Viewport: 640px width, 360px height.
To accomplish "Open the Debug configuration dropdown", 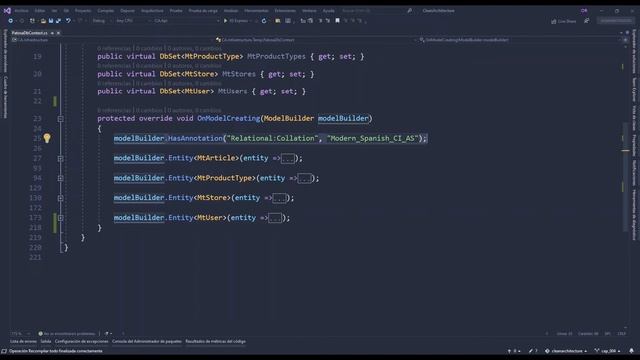I will click(x=101, y=21).
